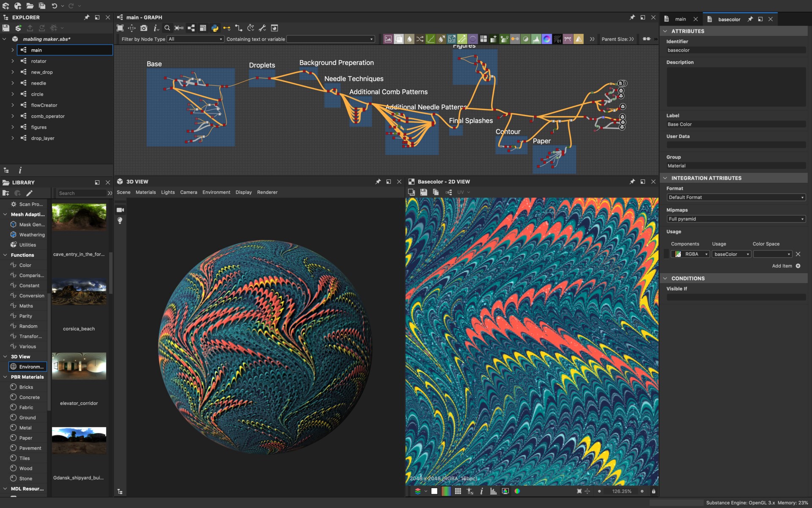Click the light bulb icon in 3D view
Screen dimensions: 812x508
point(120,221)
